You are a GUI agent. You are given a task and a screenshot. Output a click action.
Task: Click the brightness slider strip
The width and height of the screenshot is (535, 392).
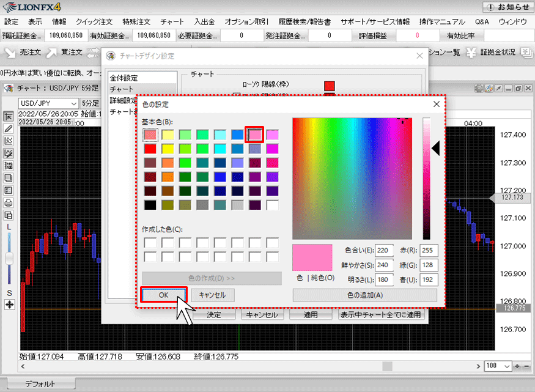tap(427, 179)
